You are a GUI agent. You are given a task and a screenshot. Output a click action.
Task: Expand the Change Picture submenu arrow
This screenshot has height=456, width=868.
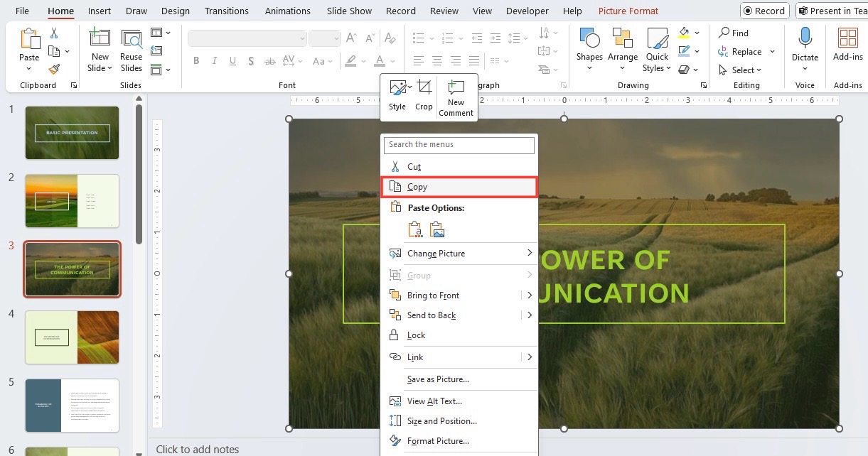pyautogui.click(x=530, y=254)
